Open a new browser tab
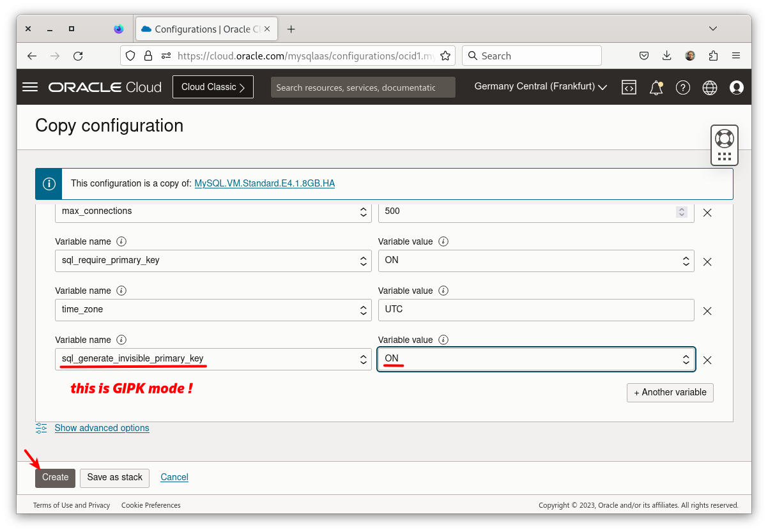Image resolution: width=768 pixels, height=532 pixels. [x=291, y=29]
